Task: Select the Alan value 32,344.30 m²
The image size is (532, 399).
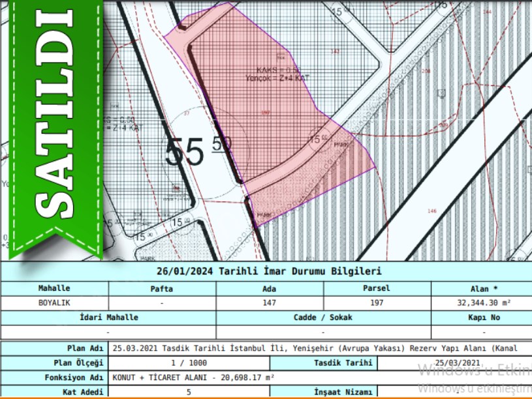Action: point(483,303)
